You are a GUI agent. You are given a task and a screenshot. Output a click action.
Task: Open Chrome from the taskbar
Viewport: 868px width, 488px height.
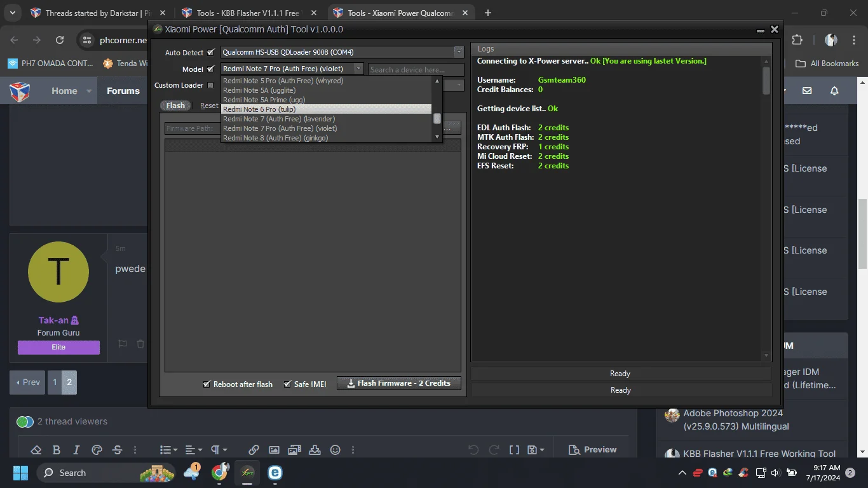pos(220,473)
